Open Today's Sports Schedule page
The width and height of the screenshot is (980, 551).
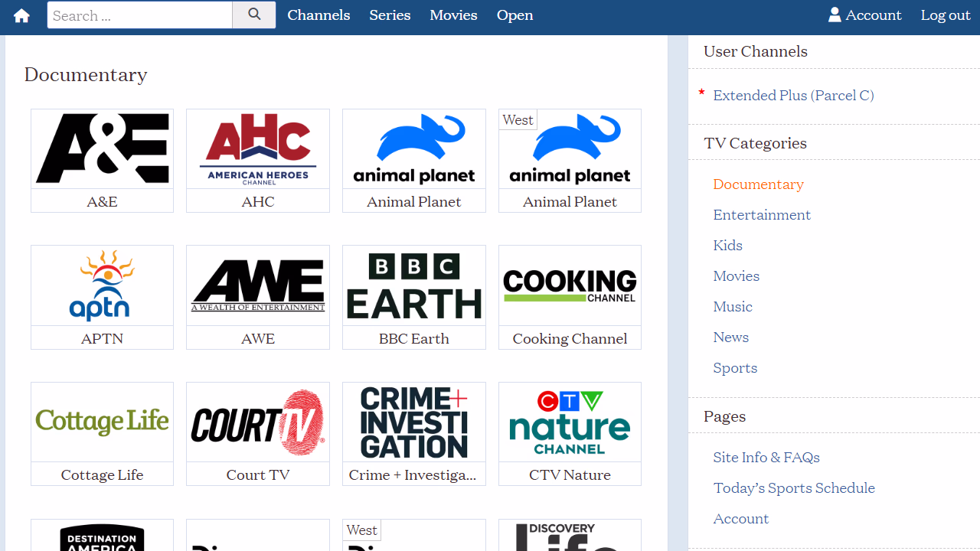click(x=794, y=488)
